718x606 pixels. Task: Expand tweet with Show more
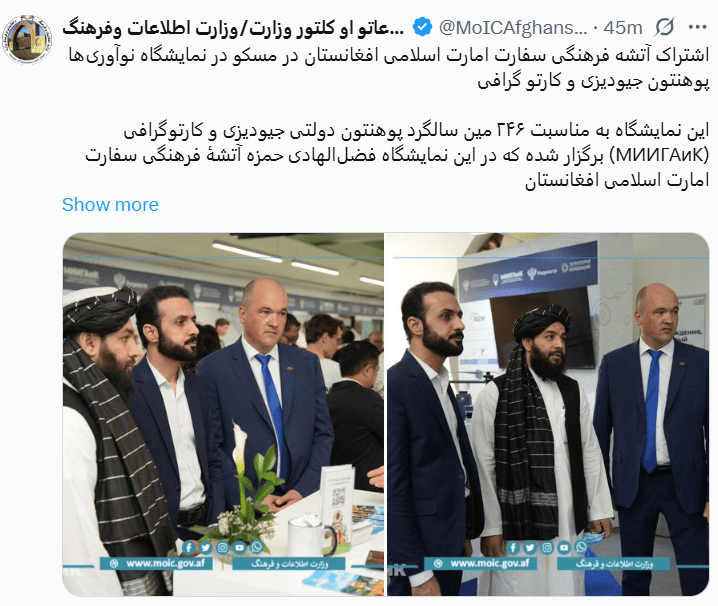pos(110,205)
